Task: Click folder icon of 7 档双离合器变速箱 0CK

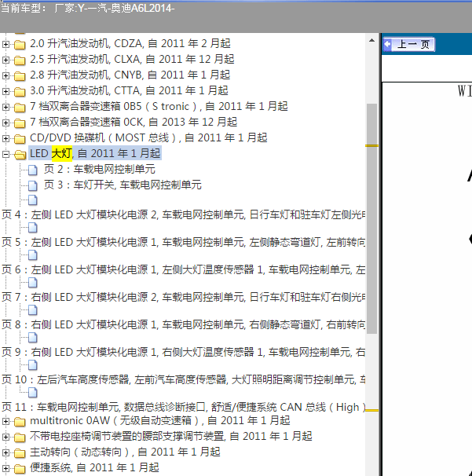Action: tap(20, 123)
